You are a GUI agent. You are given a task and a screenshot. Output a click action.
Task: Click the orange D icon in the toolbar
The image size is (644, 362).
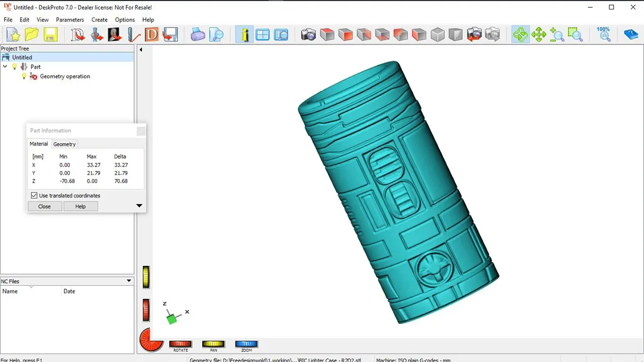tap(151, 35)
